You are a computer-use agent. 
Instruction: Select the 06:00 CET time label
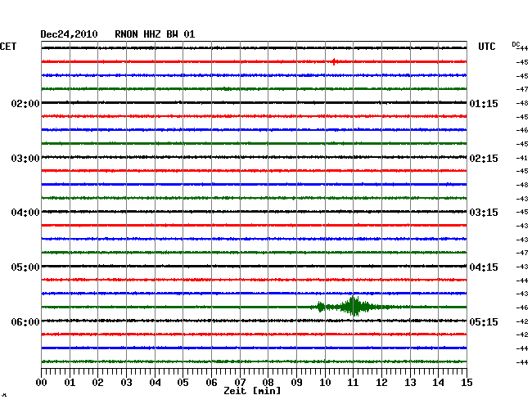pyautogui.click(x=25, y=321)
